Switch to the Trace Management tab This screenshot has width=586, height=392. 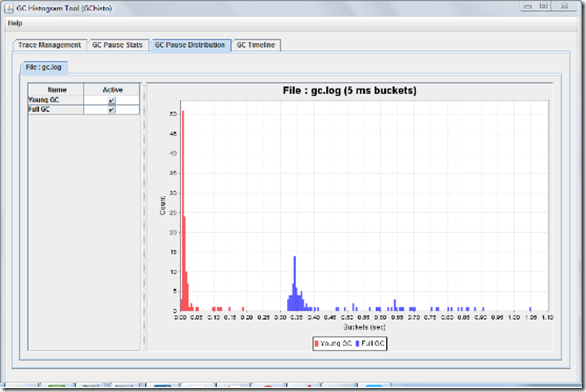(x=50, y=45)
